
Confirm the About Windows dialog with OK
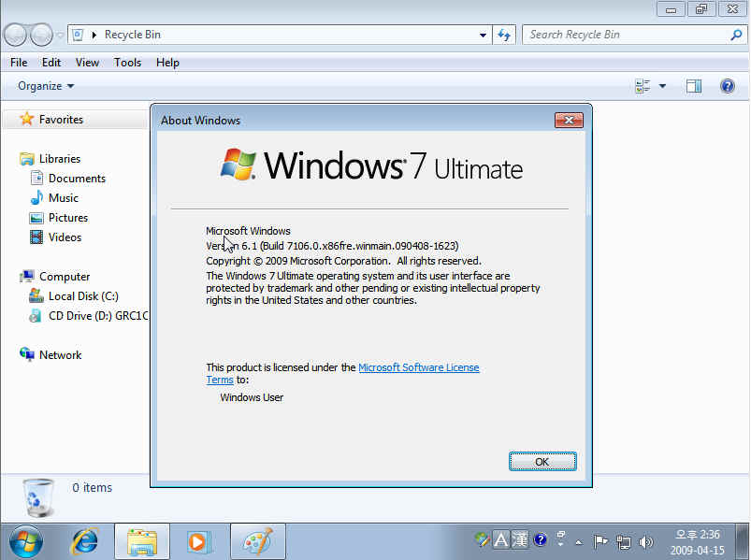pos(542,462)
